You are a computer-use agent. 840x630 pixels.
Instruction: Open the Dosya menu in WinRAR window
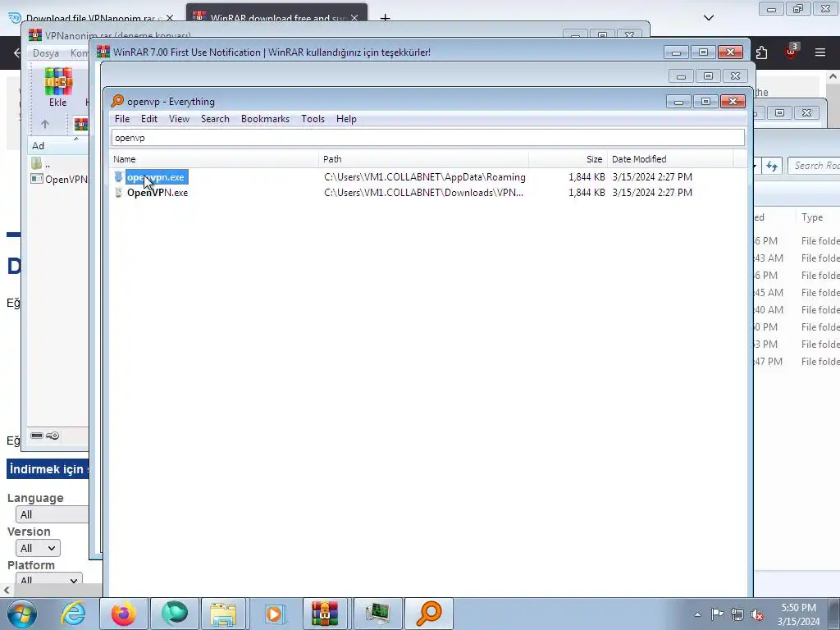[x=46, y=53]
